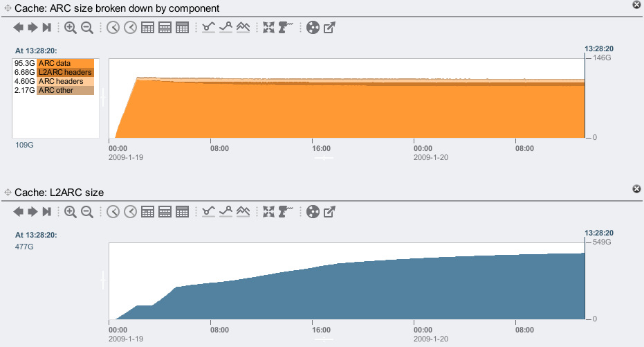Select ARC data legend entry
The height and width of the screenshot is (347, 644).
(65, 63)
